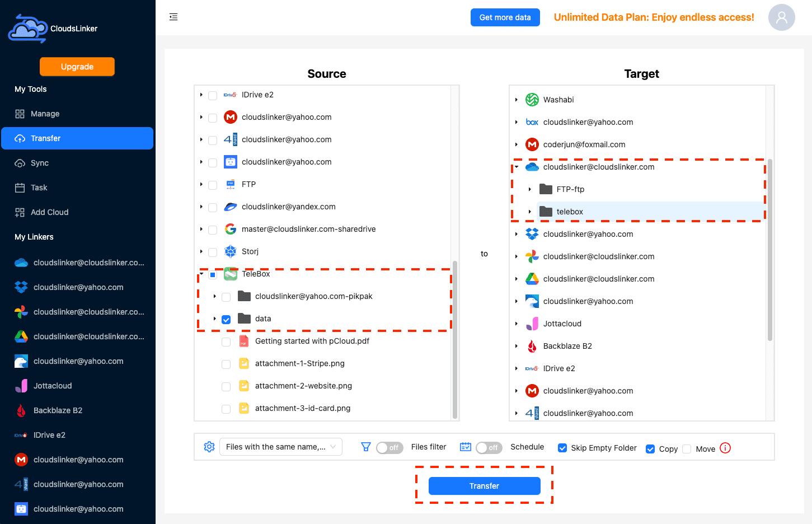Expand the Jottacloud target node
The image size is (812, 524).
516,324
